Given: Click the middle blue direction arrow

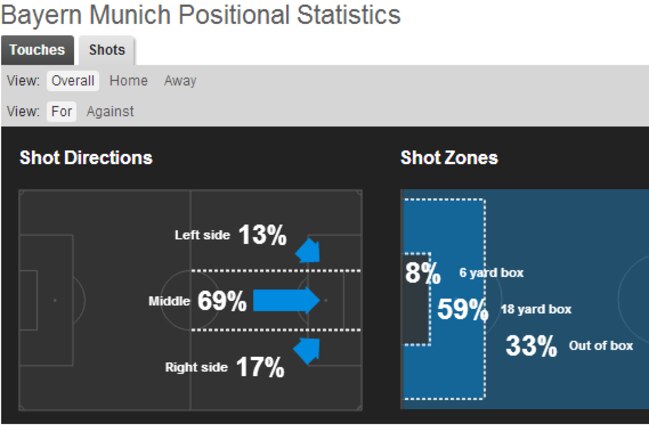Looking at the screenshot, I should tap(286, 300).
